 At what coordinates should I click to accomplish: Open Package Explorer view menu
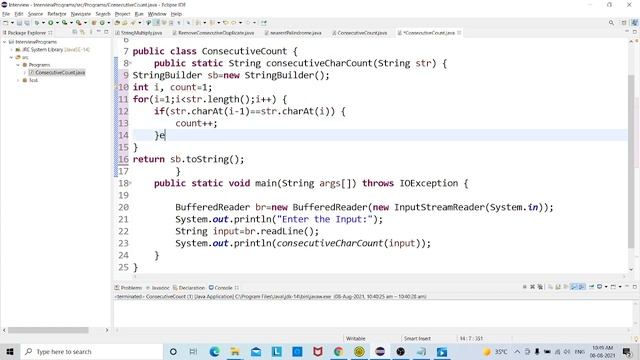[91, 32]
